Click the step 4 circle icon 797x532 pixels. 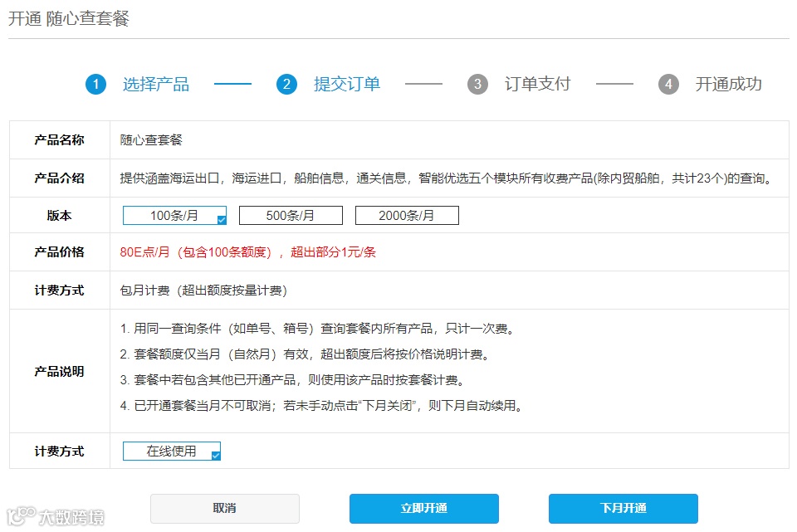(668, 85)
